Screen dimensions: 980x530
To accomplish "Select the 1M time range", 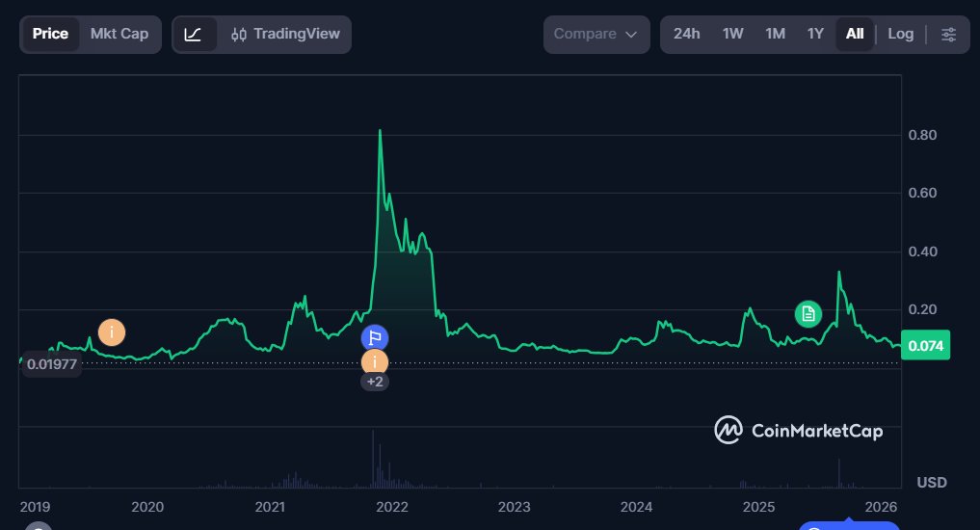I will (775, 34).
